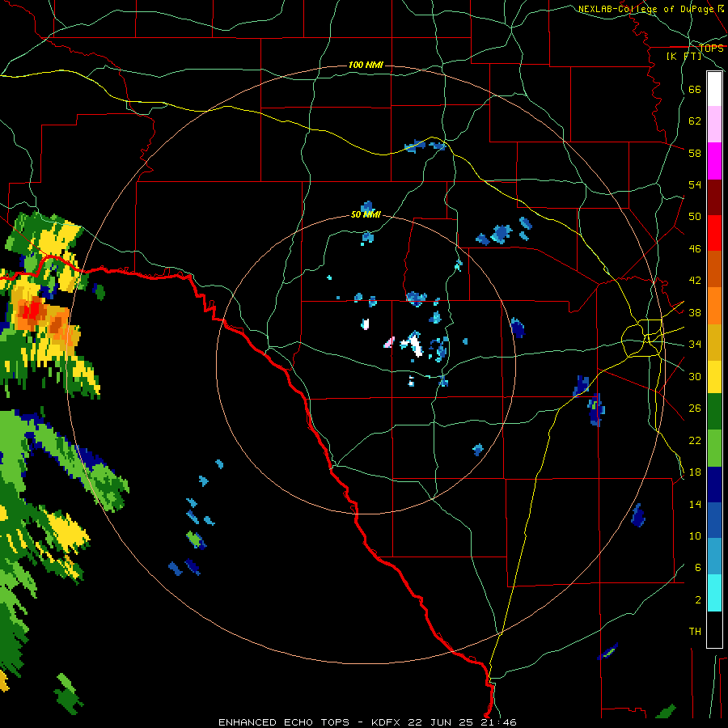Click the legend value 10
The height and width of the screenshot is (728, 728).
click(x=695, y=536)
